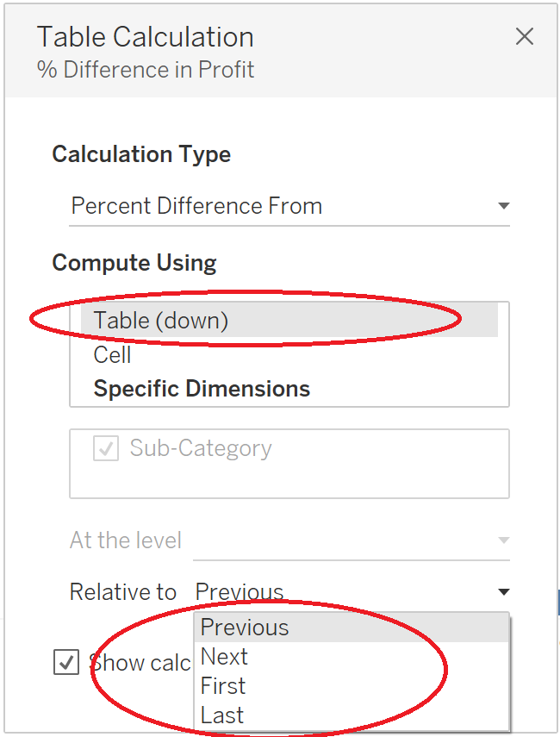Close the Table Calculation dialog
Viewport: 560px width, 737px height.
pyautogui.click(x=524, y=36)
